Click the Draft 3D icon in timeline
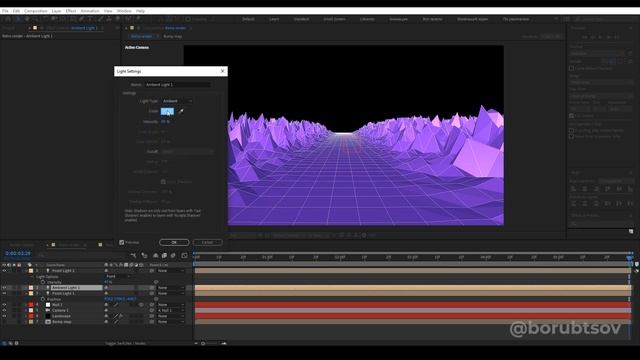The image size is (640, 360). (x=144, y=256)
